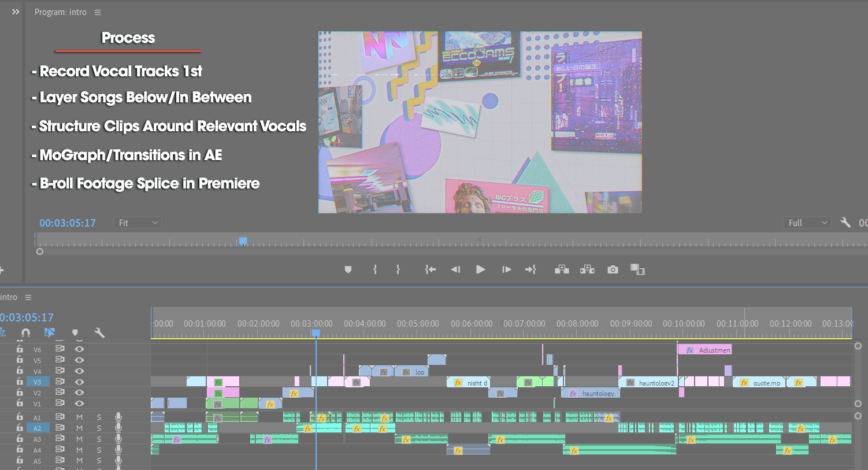Solo audio track A5
The image size is (868, 470).
point(99,461)
